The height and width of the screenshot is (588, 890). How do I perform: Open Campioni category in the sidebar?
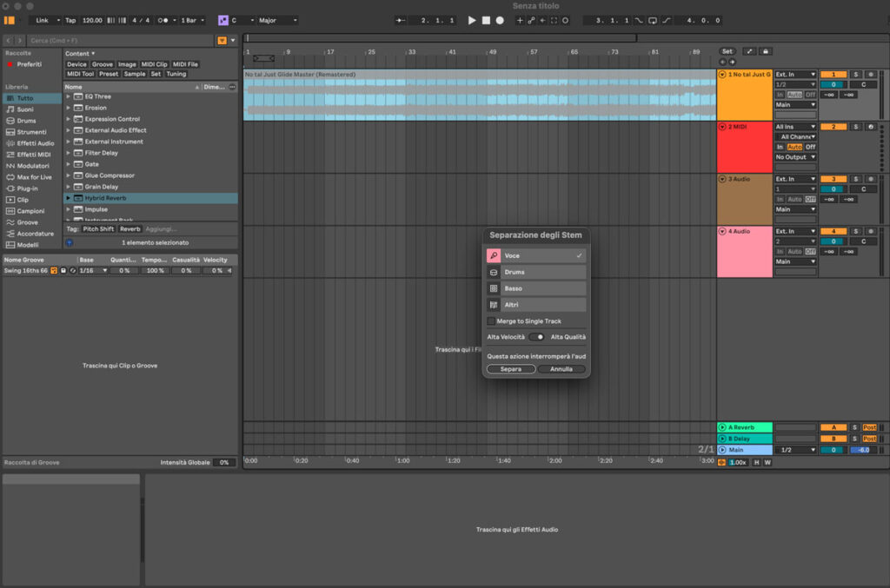[x=30, y=212]
